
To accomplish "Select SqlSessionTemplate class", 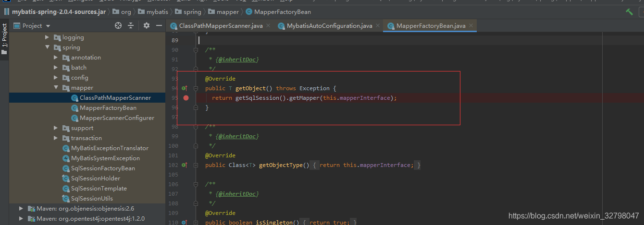I will tap(99, 188).
